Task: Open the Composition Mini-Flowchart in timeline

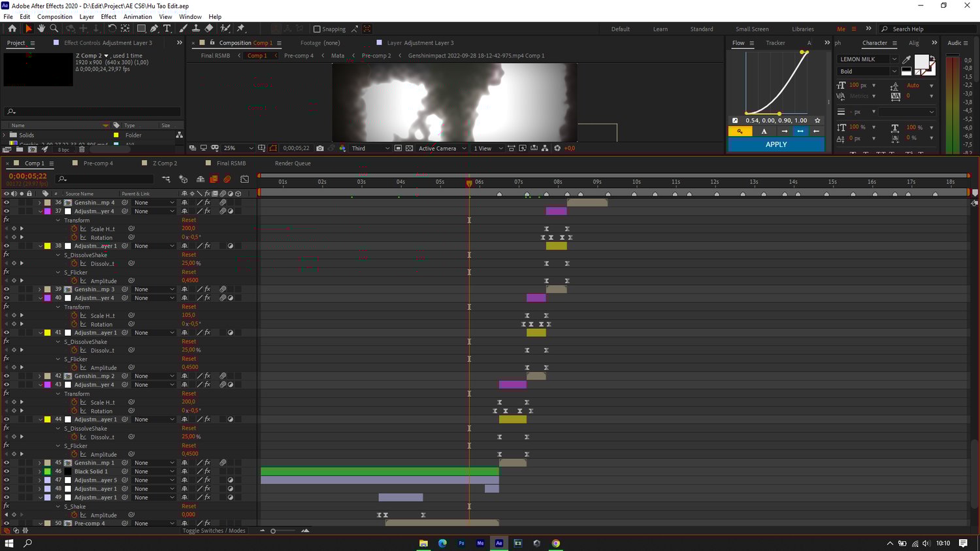Action: (x=166, y=178)
